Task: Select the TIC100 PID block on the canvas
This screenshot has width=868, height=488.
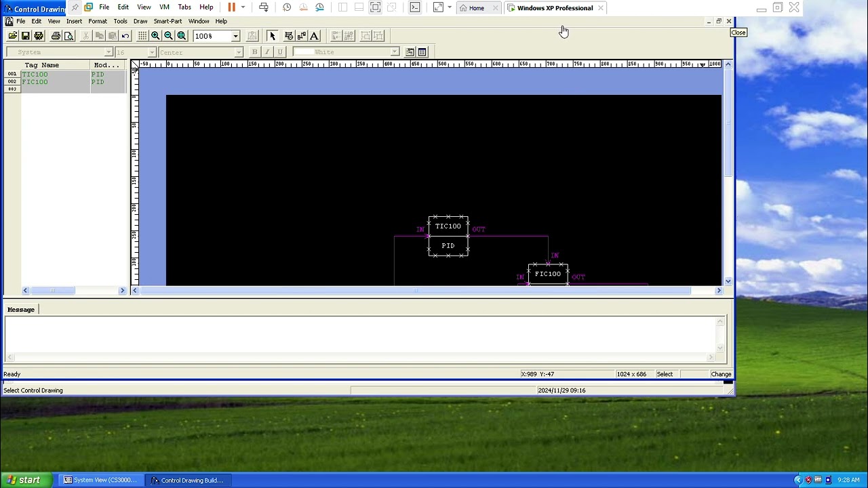Action: 448,236
